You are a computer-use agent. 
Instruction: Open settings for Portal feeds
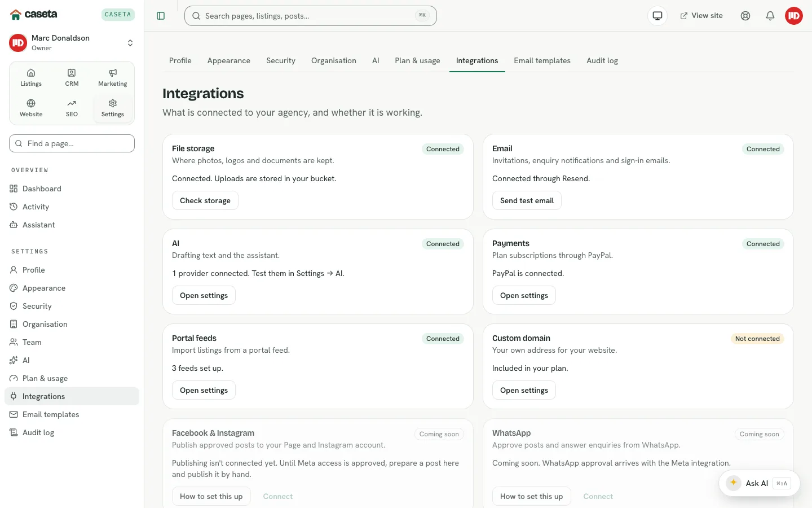[204, 390]
